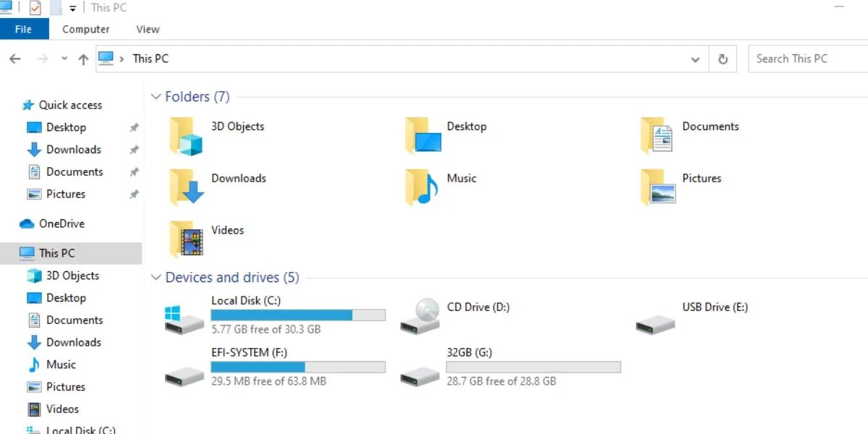Open the address bar dropdown arrow

tap(694, 59)
